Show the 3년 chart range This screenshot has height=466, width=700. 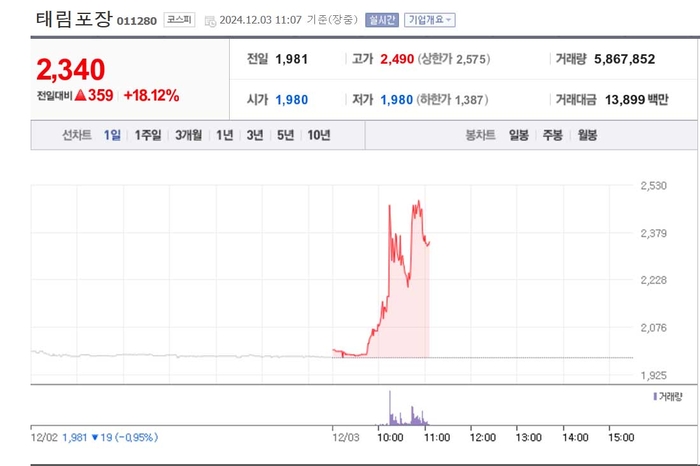coord(255,135)
